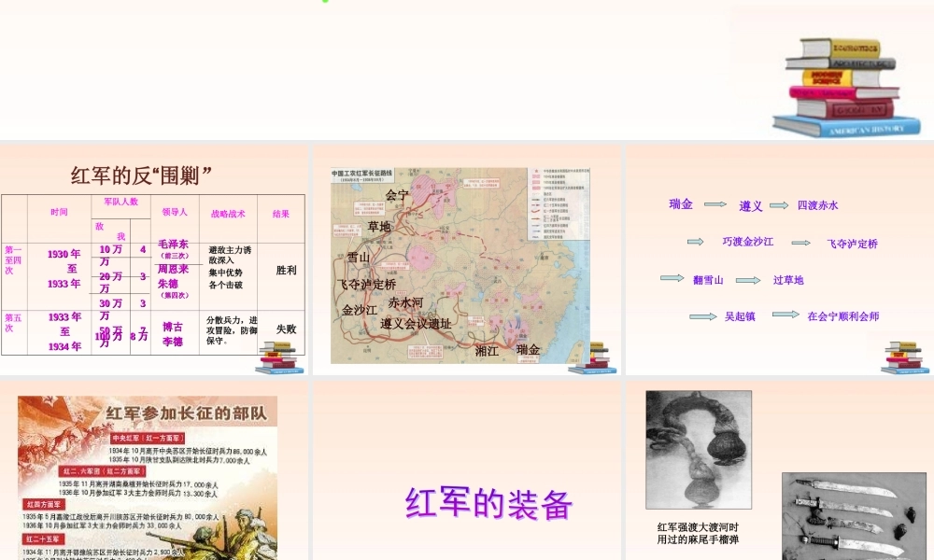
Task: Click the 金沙江 label on the map
Action: [x=360, y=310]
